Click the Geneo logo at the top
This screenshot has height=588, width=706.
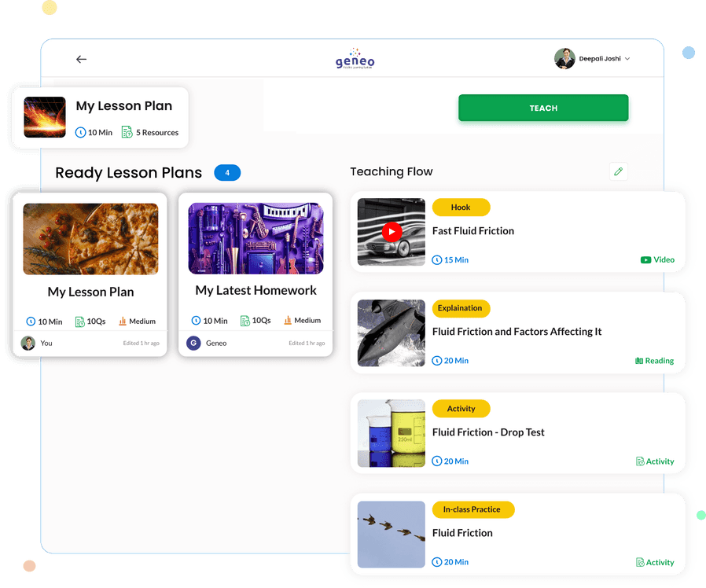[x=355, y=58]
